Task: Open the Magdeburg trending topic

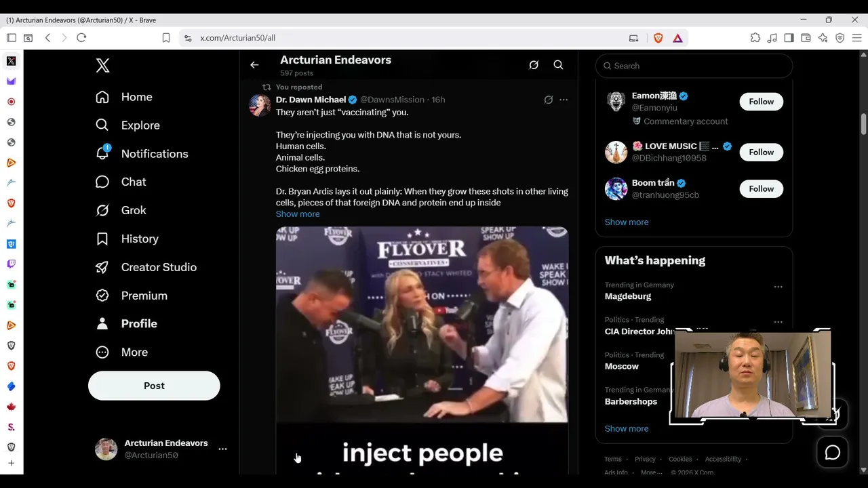Action: [628, 296]
